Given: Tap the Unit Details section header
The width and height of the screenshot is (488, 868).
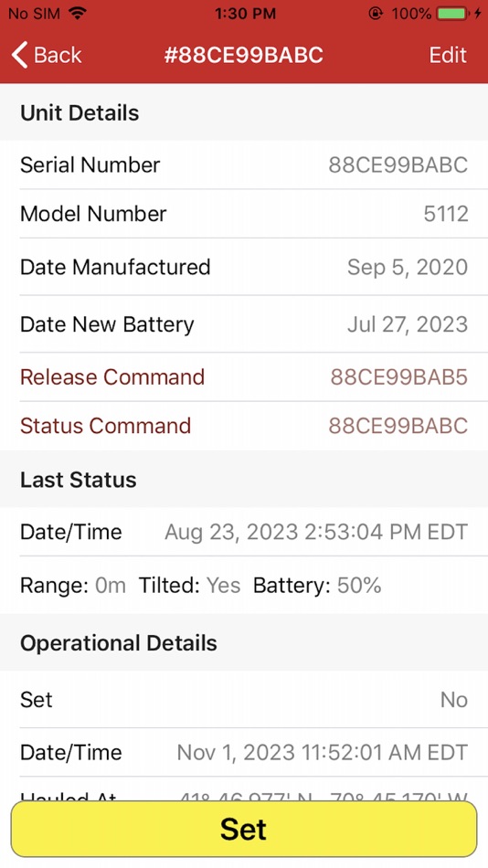Looking at the screenshot, I should tap(244, 112).
